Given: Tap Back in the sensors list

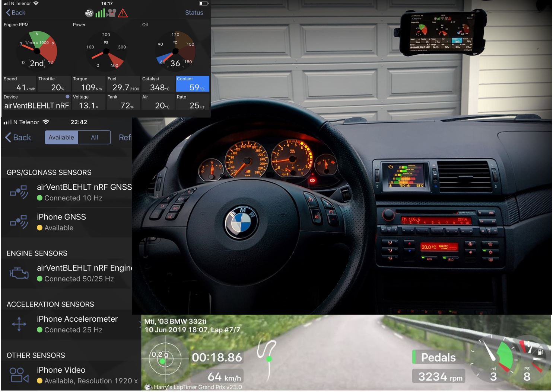Looking at the screenshot, I should (18, 138).
